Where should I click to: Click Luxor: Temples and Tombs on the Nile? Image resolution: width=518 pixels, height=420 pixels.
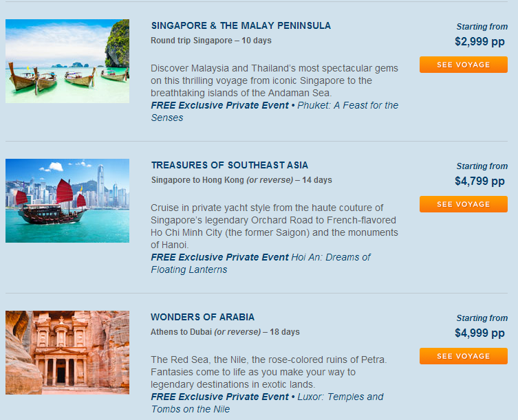click(267, 403)
